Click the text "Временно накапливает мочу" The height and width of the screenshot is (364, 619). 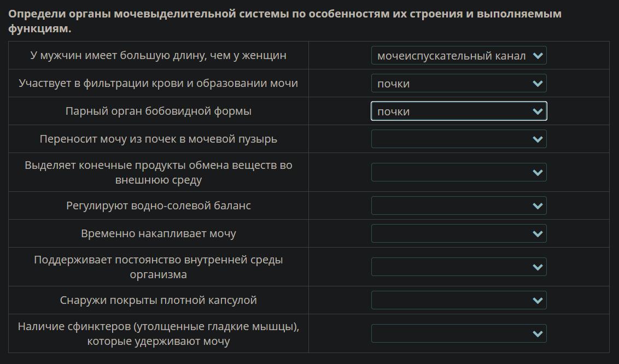coord(158,234)
